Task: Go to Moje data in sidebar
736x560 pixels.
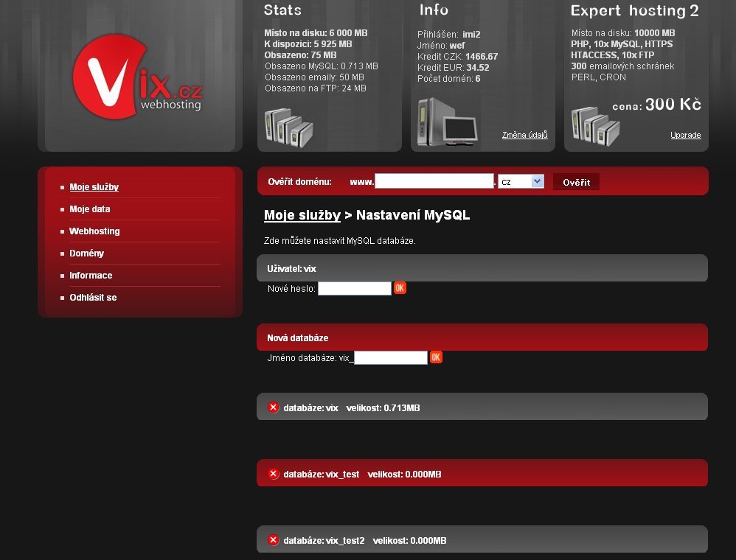Action: pos(89,209)
